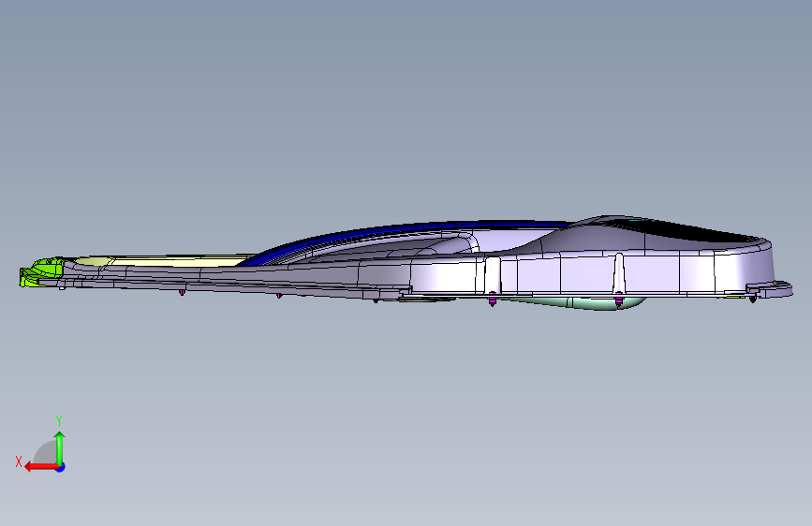Viewport: 812px width, 526px height.
Task: Click the 'Y' label above the triad
Action: click(59, 421)
